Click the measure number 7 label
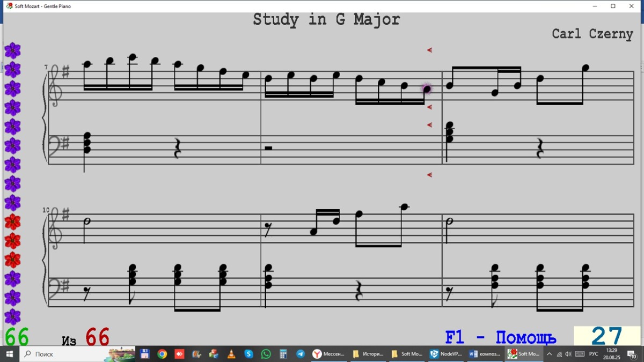This screenshot has width=644, height=362. (x=46, y=68)
